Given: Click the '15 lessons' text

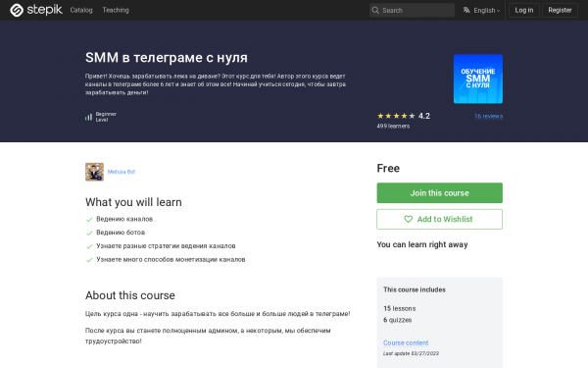Looking at the screenshot, I should point(400,308).
